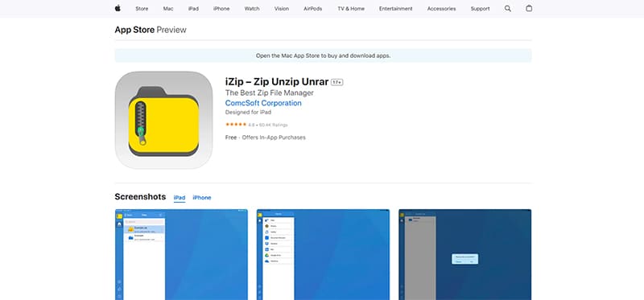The width and height of the screenshot is (644, 300).
Task: Open the shopping bag icon
Action: pos(529,8)
